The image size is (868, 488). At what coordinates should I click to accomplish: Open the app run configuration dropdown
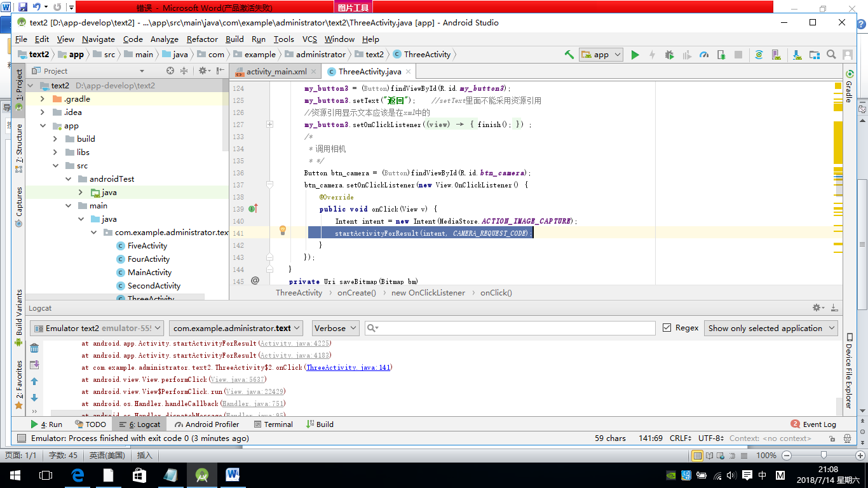tap(600, 55)
